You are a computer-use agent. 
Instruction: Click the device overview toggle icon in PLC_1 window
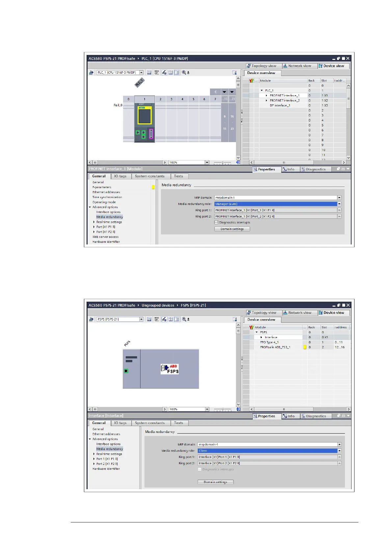coord(234,72)
